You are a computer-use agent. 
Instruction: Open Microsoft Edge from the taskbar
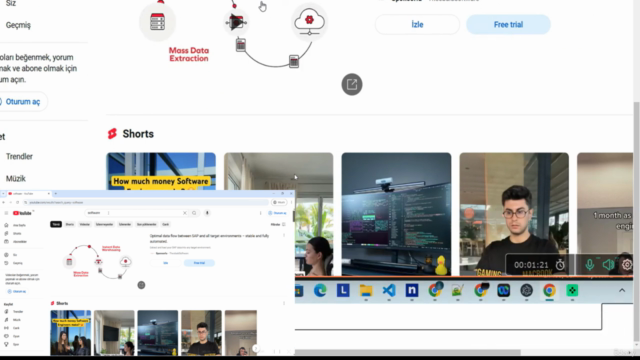pos(320,291)
